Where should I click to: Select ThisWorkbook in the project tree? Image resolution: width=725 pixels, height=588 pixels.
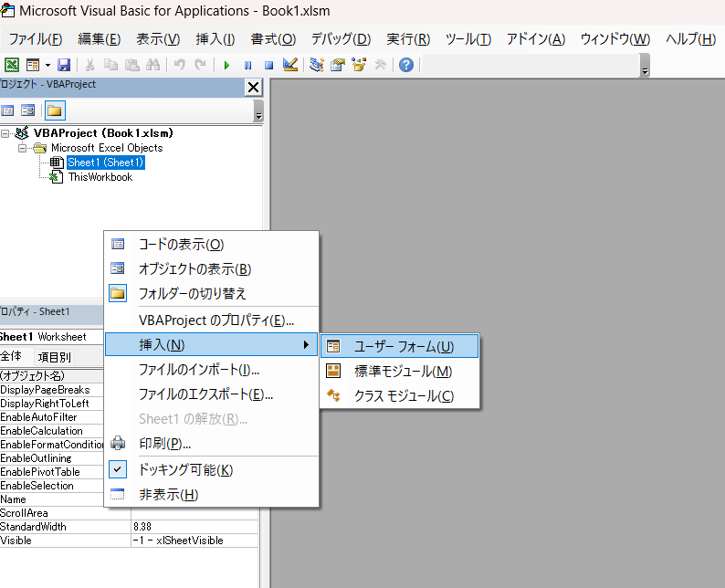(x=100, y=177)
